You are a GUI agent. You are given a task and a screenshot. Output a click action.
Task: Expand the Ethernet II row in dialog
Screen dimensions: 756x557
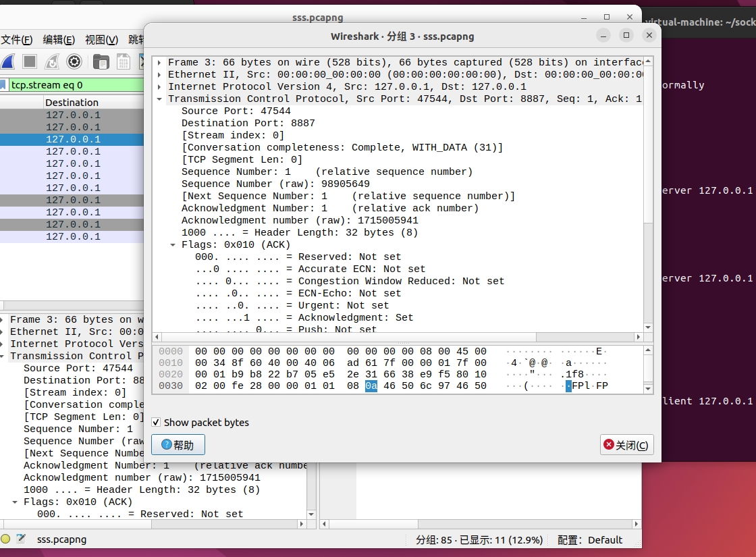[x=159, y=74]
